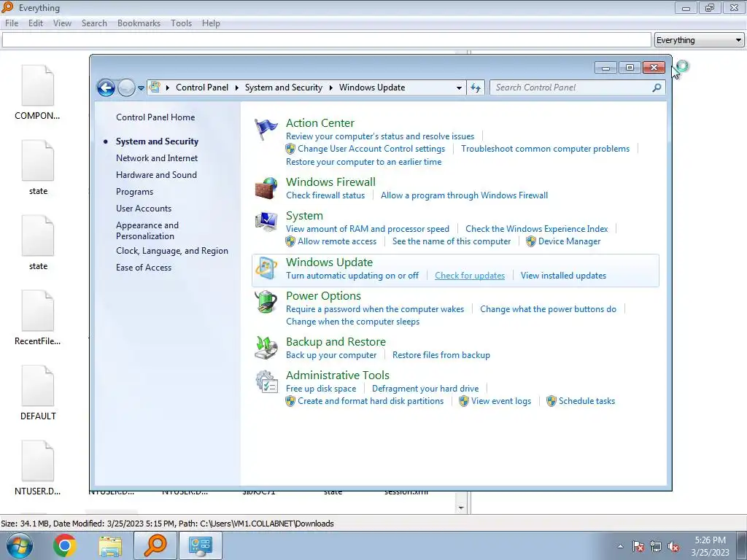Image resolution: width=747 pixels, height=560 pixels.
Task: Select Hardware and Sound in sidebar
Action: point(156,175)
